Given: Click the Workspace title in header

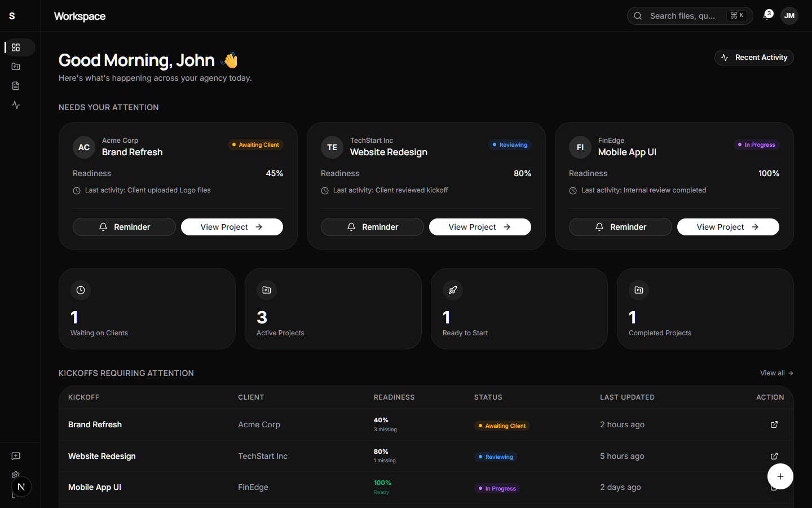Looking at the screenshot, I should tap(80, 16).
